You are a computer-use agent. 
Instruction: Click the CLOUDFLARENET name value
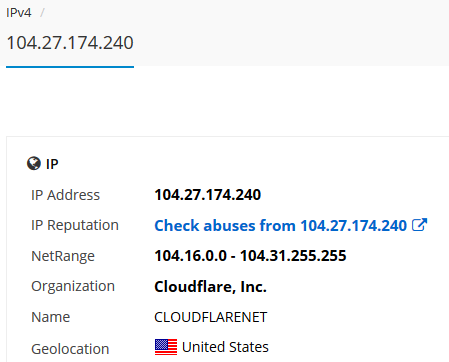tap(211, 317)
